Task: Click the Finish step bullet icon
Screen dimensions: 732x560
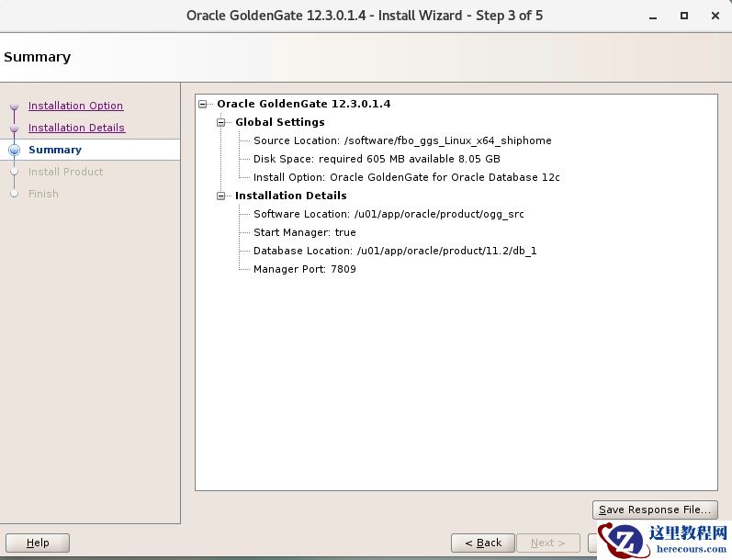Action: click(x=15, y=194)
